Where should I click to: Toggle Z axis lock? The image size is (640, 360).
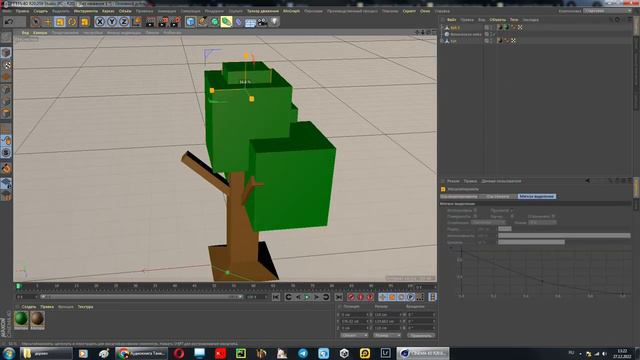pyautogui.click(x=124, y=22)
